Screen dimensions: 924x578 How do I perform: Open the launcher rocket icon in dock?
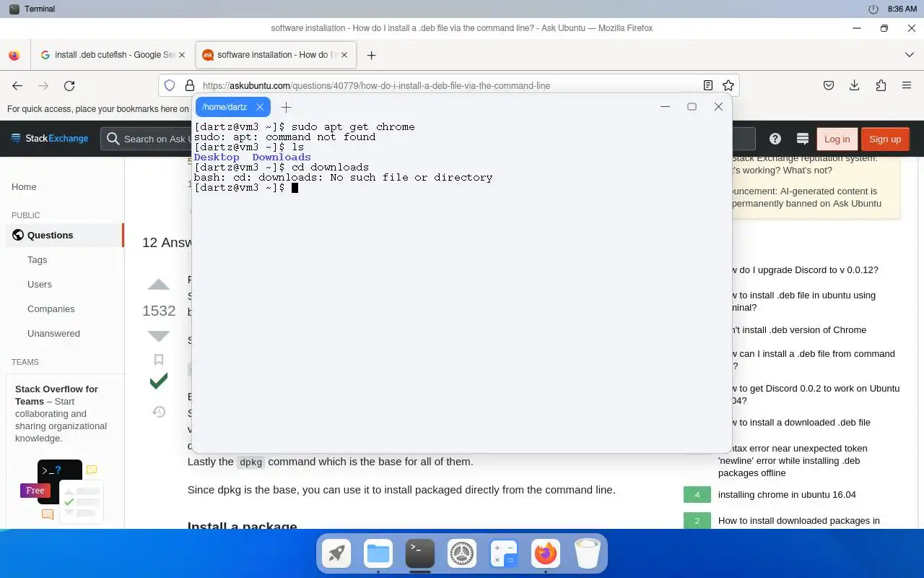pyautogui.click(x=336, y=554)
